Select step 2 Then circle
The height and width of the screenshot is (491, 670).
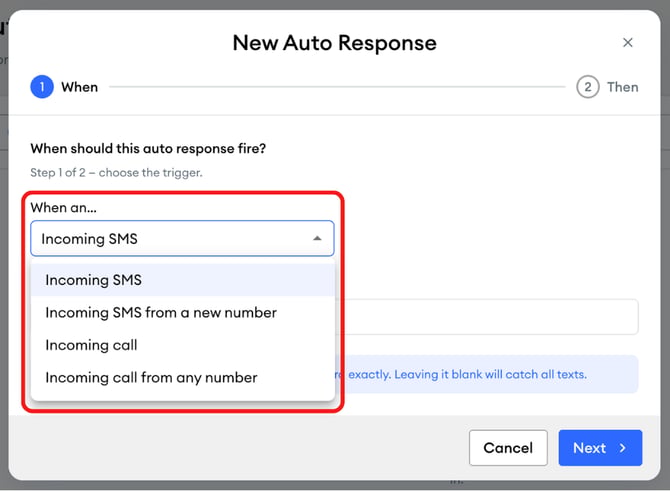[588, 87]
